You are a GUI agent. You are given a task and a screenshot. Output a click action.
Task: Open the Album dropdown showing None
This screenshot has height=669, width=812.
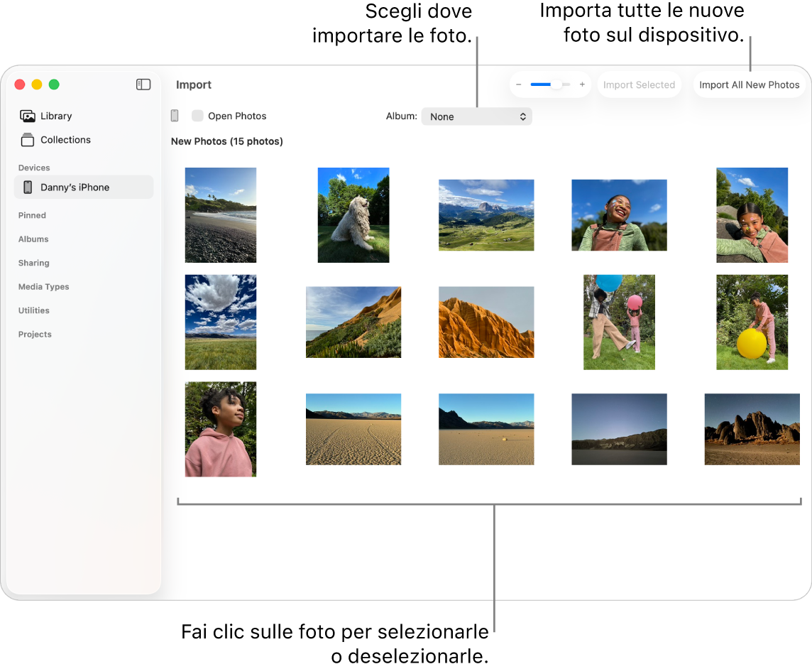pos(476,116)
